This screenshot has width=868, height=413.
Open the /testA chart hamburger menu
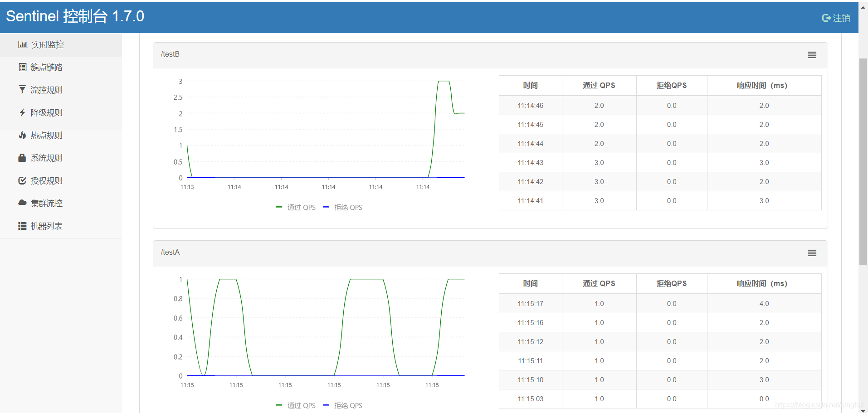[812, 253]
